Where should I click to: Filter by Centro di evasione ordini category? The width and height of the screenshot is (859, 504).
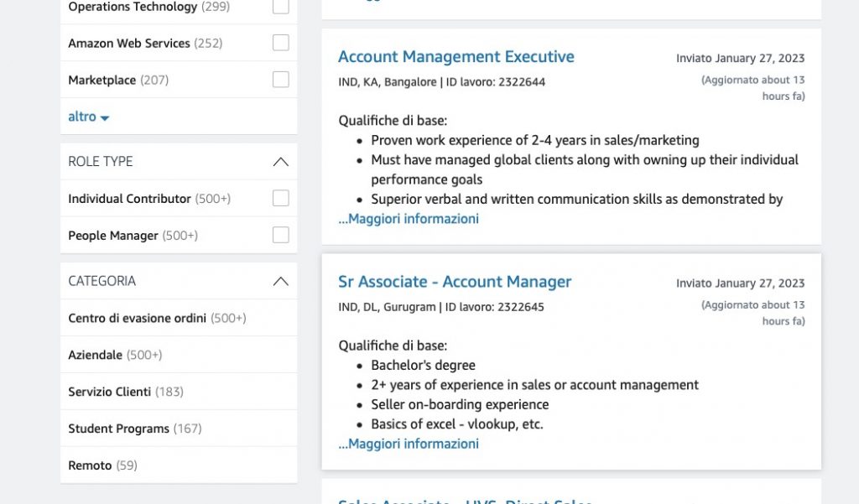[x=137, y=318]
